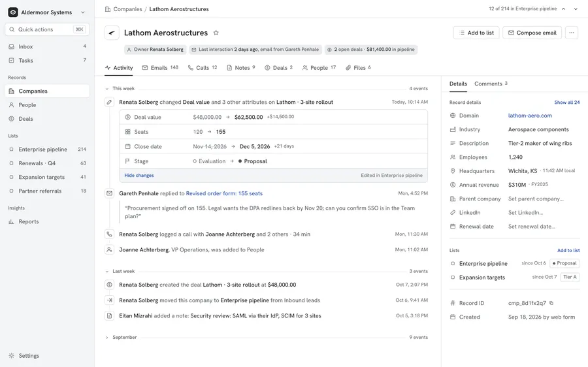Click Add to list button in header

pos(476,33)
